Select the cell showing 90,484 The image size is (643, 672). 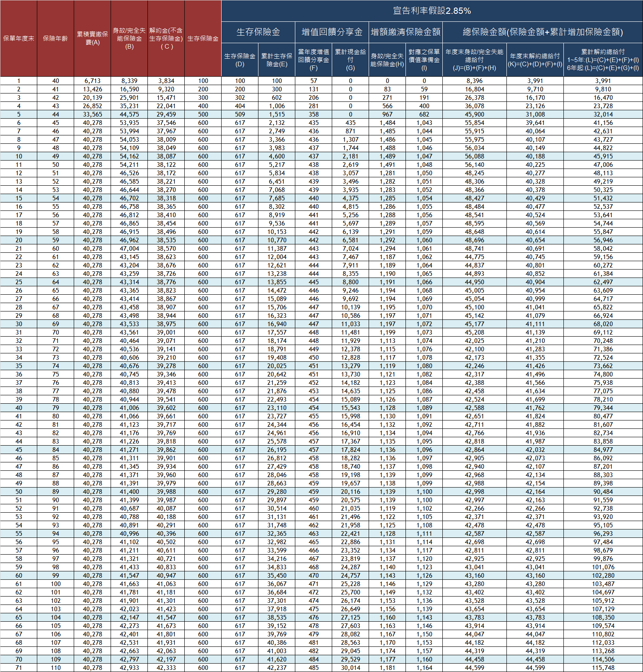[x=603, y=492]
